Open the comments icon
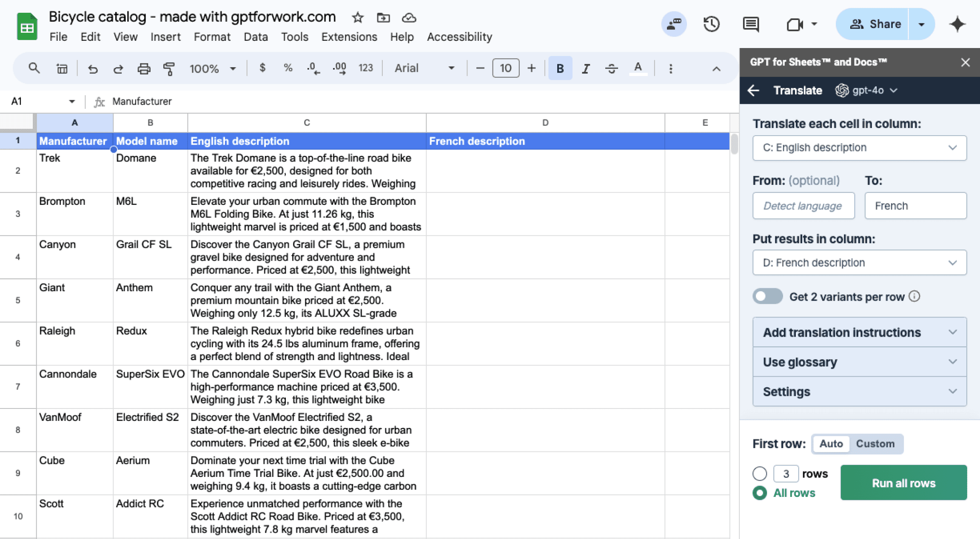Viewport: 980px width, 539px height. [x=750, y=24]
